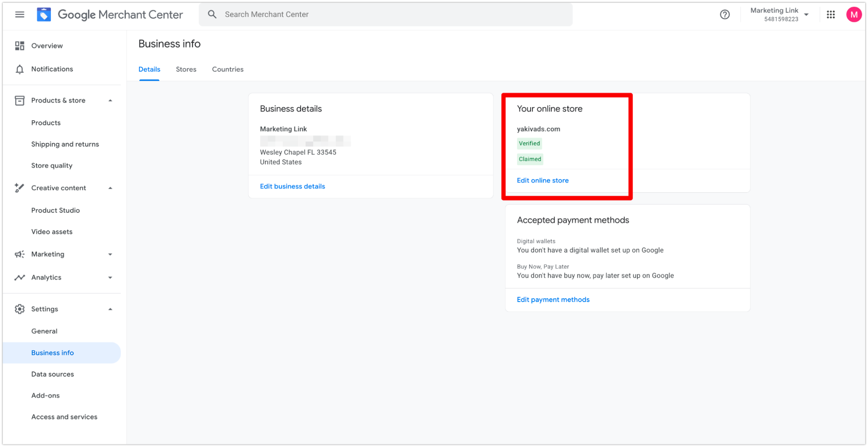This screenshot has width=868, height=447.
Task: Collapse the Products & store section
Action: 110,100
